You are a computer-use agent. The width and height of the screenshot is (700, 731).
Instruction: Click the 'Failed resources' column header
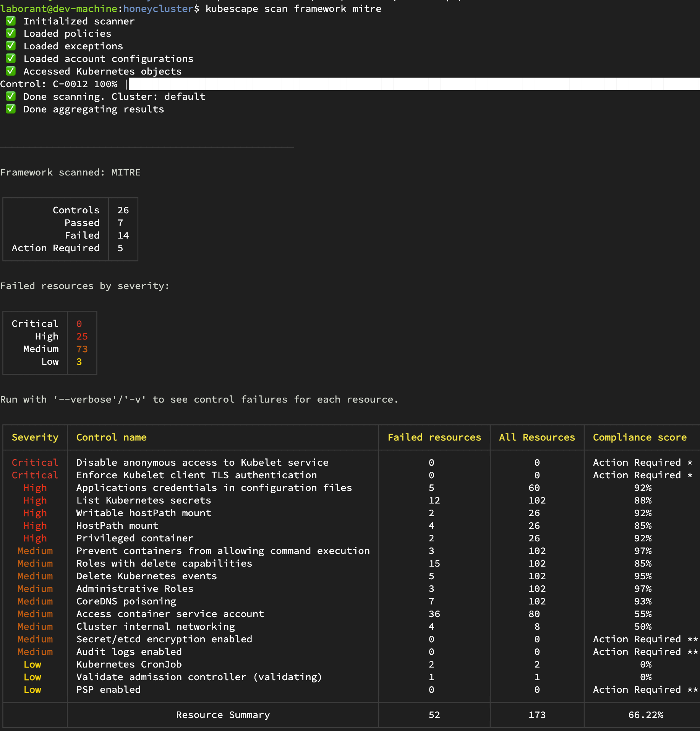(434, 437)
